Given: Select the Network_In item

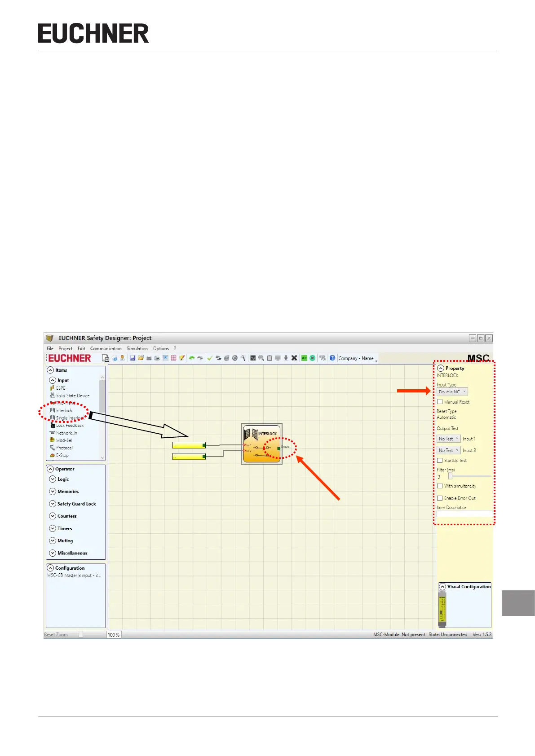Looking at the screenshot, I should (63, 433).
